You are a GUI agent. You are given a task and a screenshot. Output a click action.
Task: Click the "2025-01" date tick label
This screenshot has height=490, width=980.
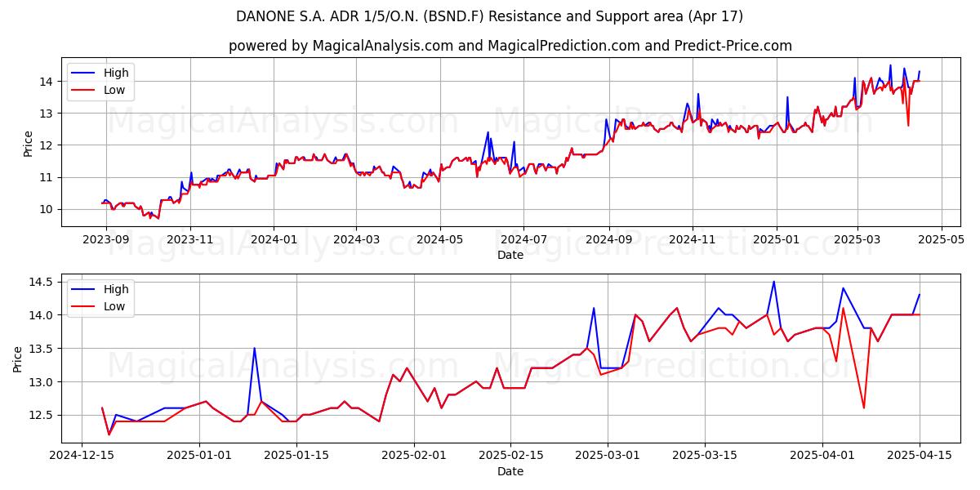click(776, 239)
